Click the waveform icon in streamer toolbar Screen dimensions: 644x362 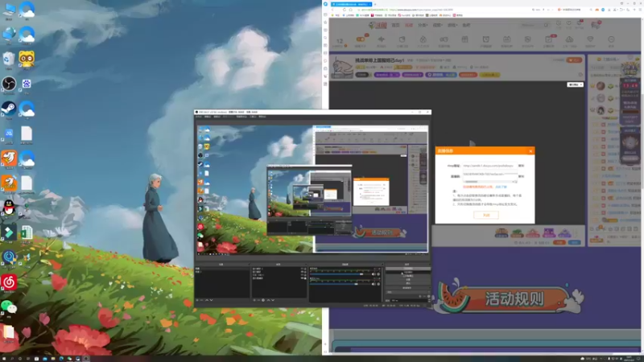[381, 39]
